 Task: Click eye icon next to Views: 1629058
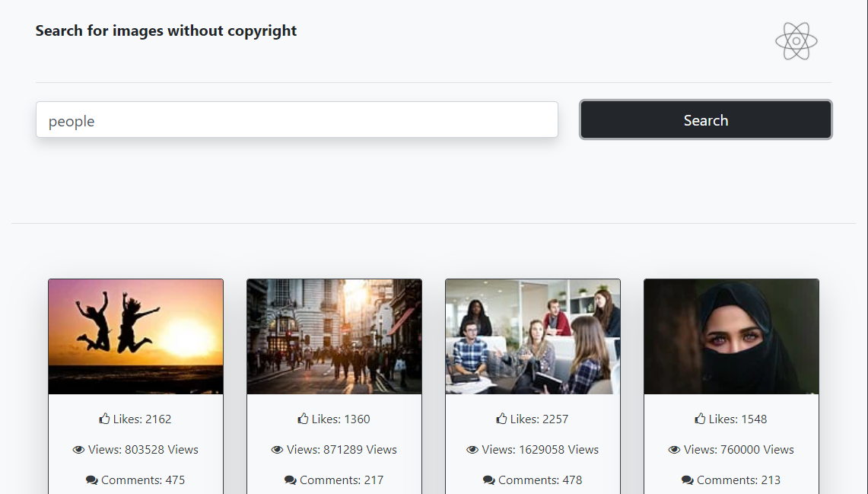pyautogui.click(x=472, y=450)
